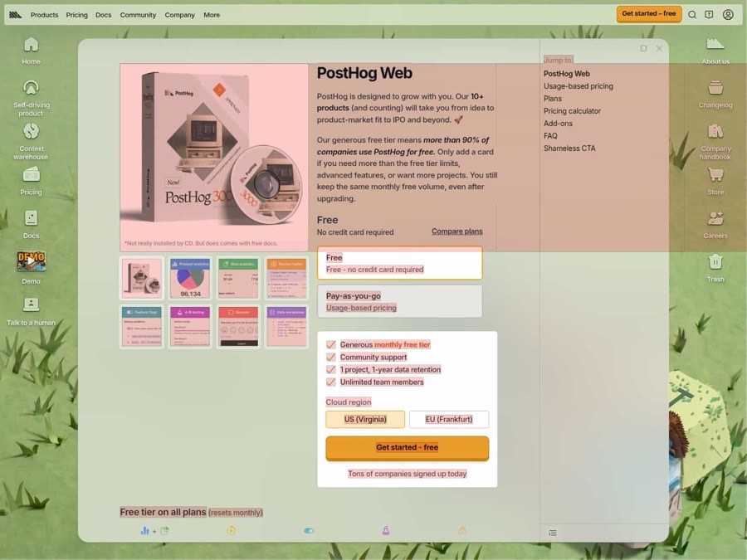The width and height of the screenshot is (747, 560).
Task: Click the error tracking warning triangle icon
Action: point(462,530)
